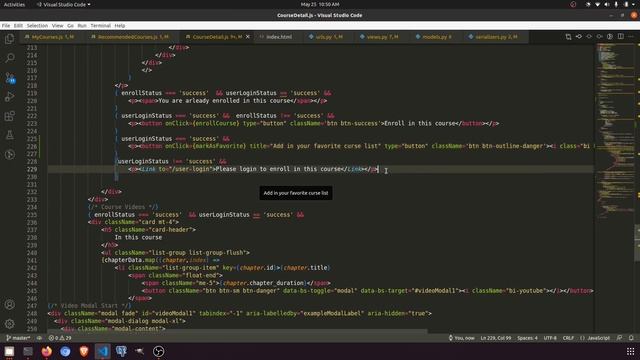Open the Accounts icon in activity bar
Viewport: 640px width, 360px height.
(x=10, y=304)
